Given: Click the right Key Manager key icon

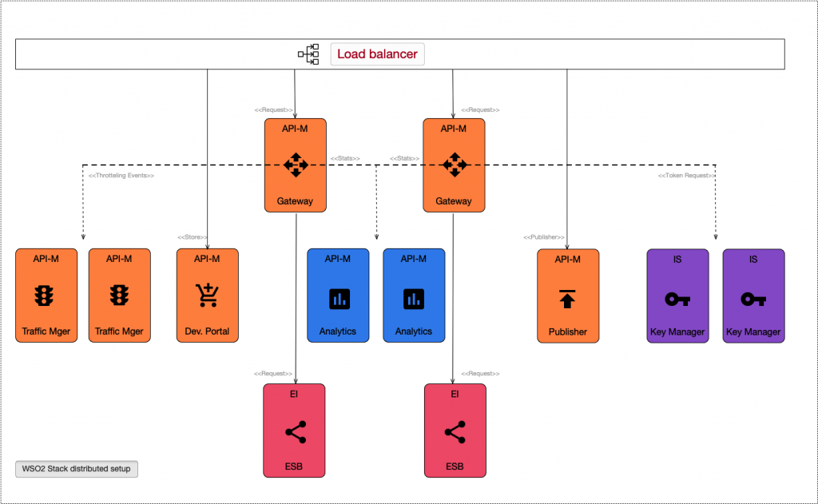Looking at the screenshot, I should click(753, 300).
